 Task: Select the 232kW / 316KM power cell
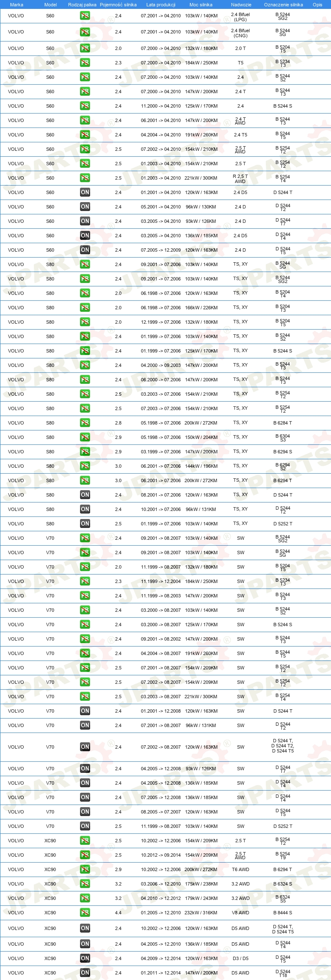point(201,913)
